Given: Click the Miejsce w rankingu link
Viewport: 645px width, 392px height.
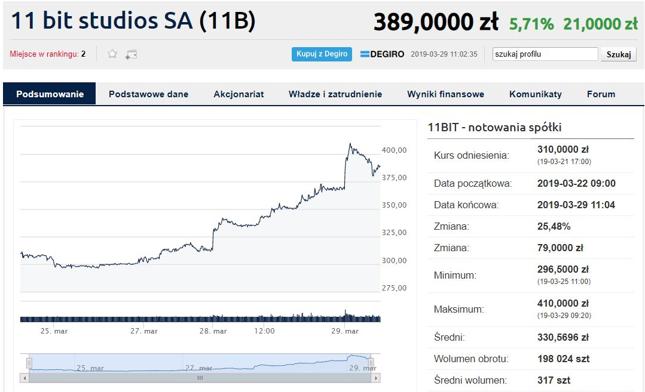Looking at the screenshot, I should [x=44, y=54].
